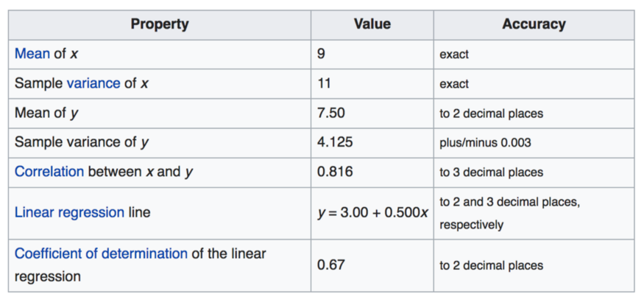644x300 pixels.
Task: Select the 4.125 value cell
Action: 334,142
